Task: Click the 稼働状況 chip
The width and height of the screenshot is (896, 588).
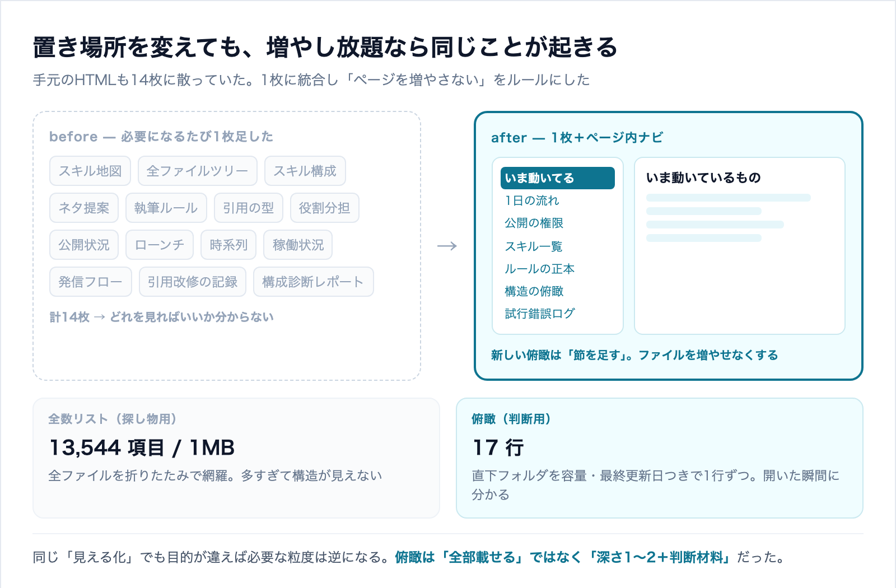Action: (x=298, y=245)
